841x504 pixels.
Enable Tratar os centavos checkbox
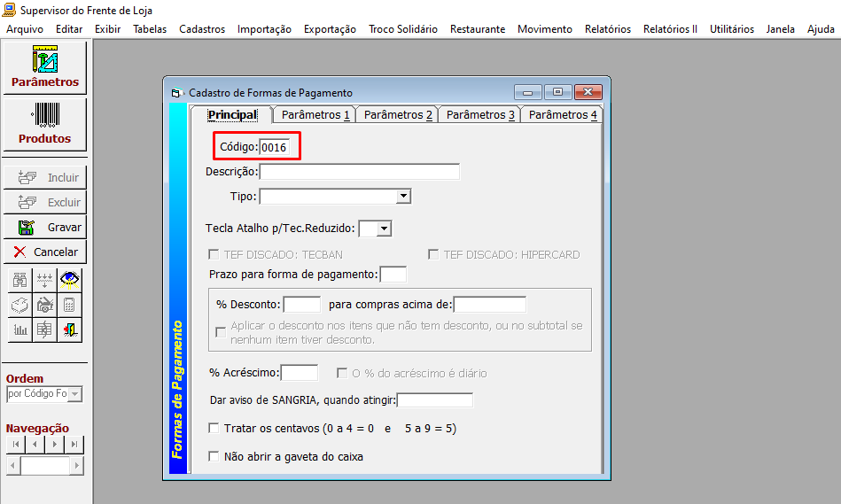tap(214, 428)
